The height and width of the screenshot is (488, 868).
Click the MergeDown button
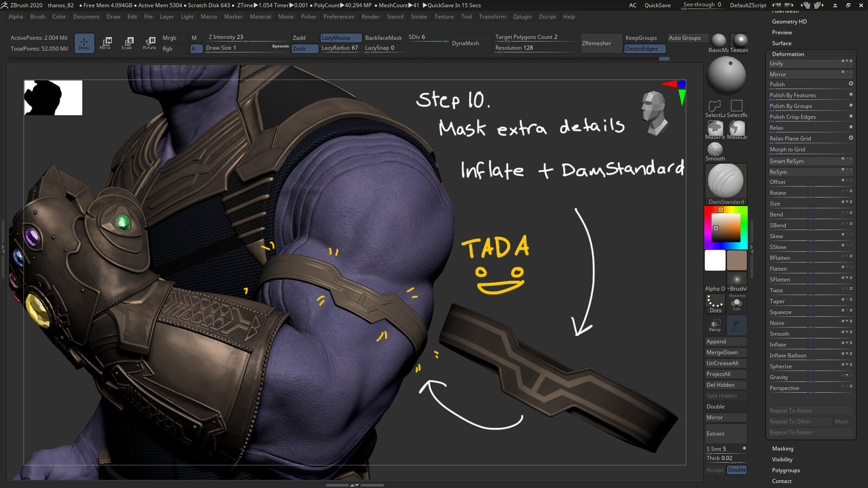(726, 352)
